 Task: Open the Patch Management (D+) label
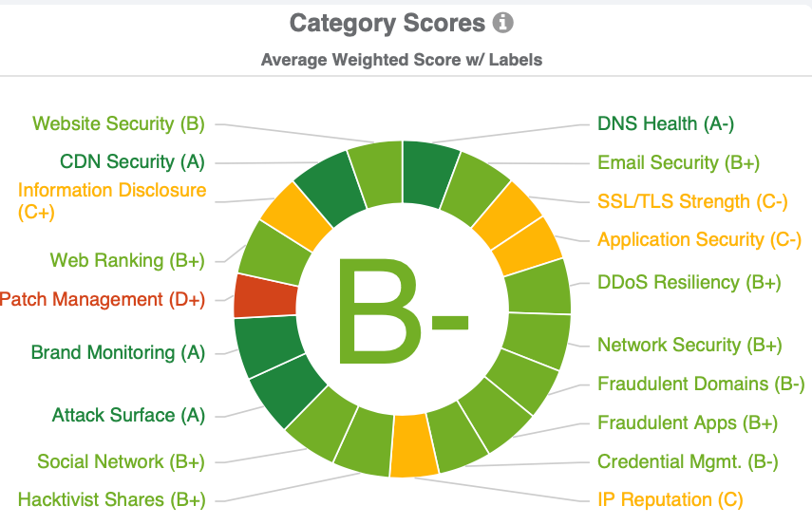(x=102, y=300)
